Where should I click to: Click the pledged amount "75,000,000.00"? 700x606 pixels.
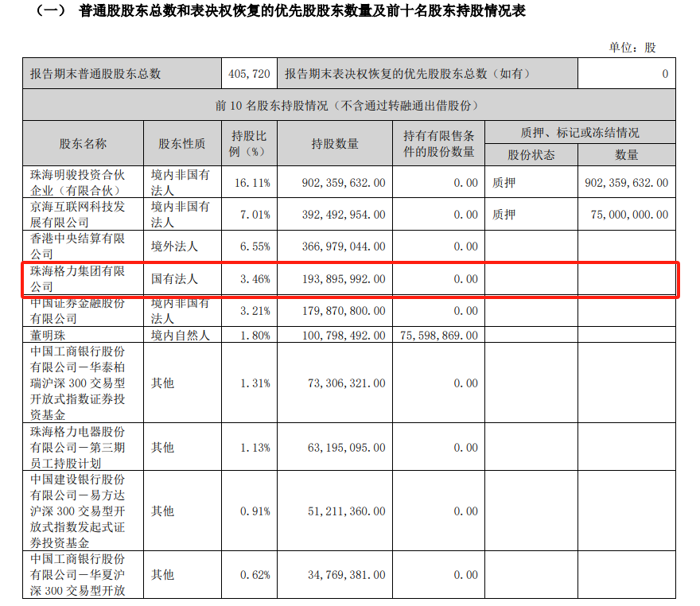[x=629, y=215]
